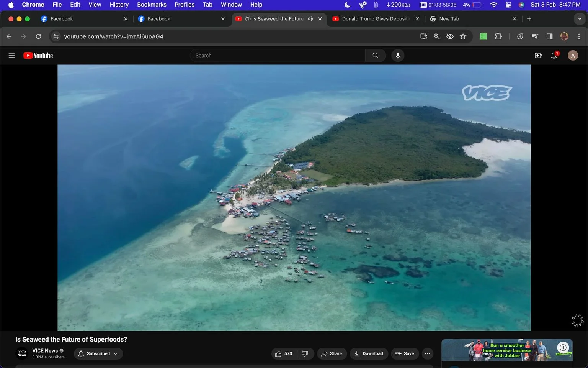Open the Bookmarks menu in the menu bar

point(152,5)
